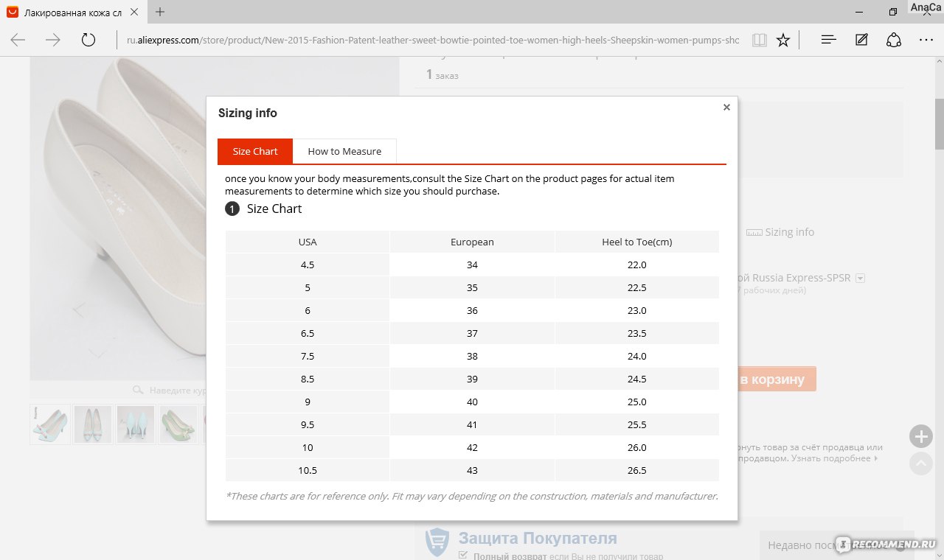Select the European 36 cell

[x=472, y=310]
